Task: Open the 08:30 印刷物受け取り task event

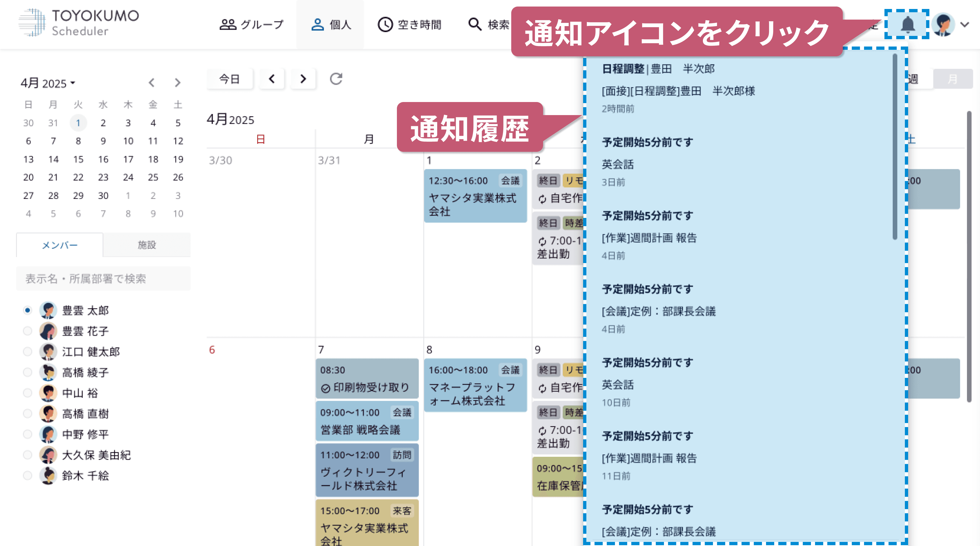Action: [x=367, y=378]
